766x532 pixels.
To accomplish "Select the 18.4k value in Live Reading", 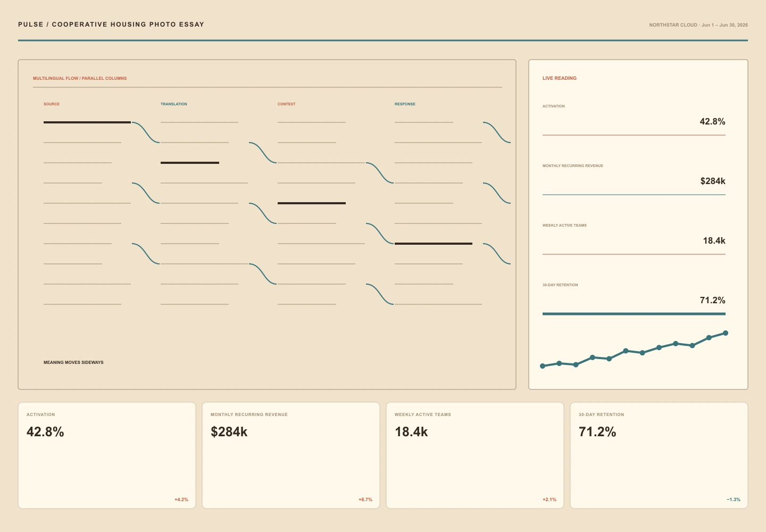I will pyautogui.click(x=714, y=240).
